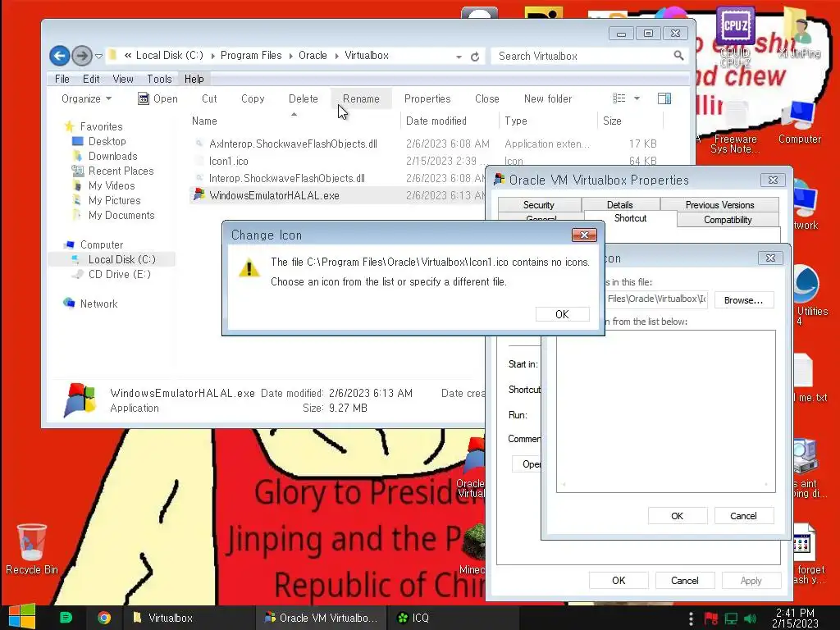Select Interop.ShockwaveFlashObjects.dll file
840x630 pixels.
[x=286, y=178]
